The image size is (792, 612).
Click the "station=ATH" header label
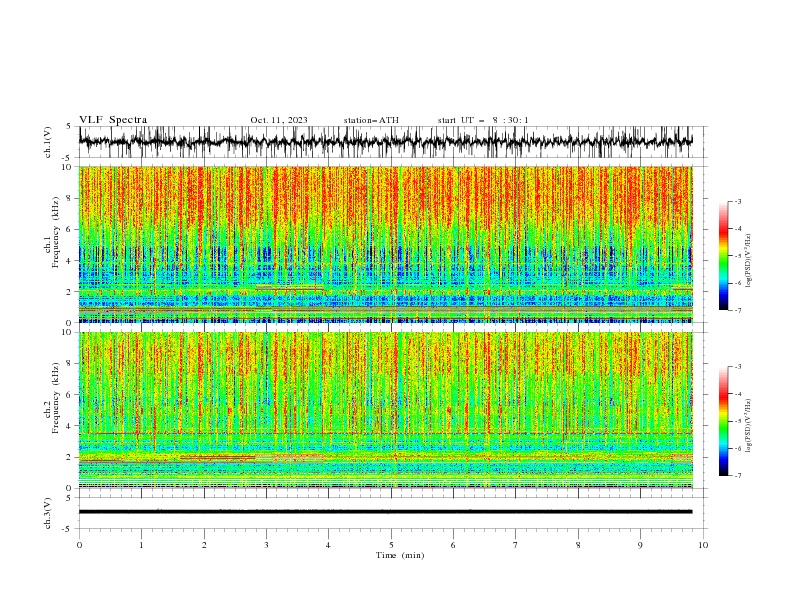[371, 120]
